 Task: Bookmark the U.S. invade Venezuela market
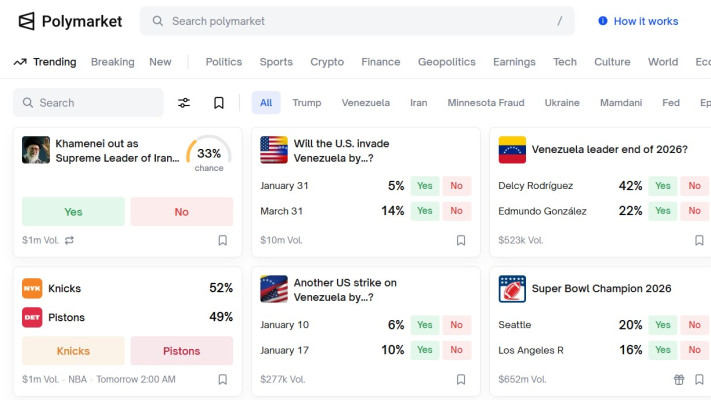(x=461, y=240)
